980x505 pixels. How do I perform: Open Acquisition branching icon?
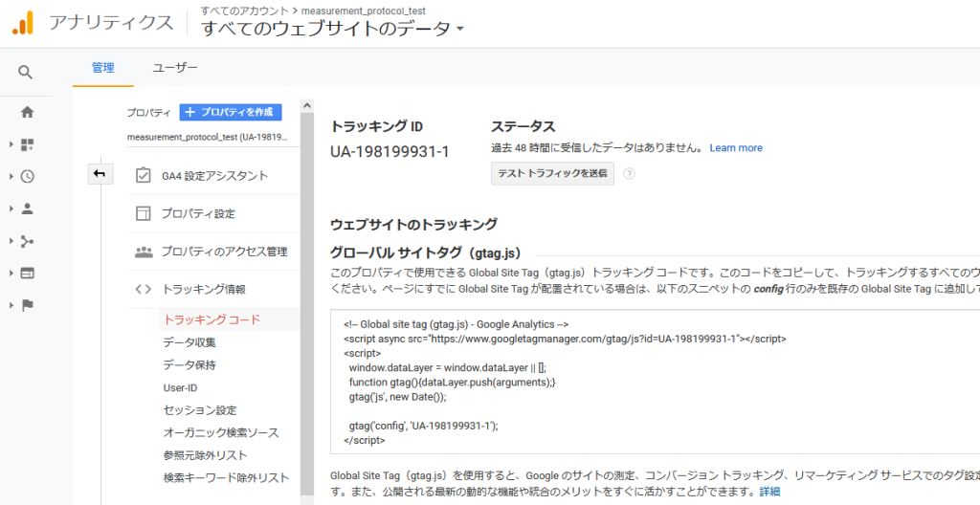tap(27, 241)
